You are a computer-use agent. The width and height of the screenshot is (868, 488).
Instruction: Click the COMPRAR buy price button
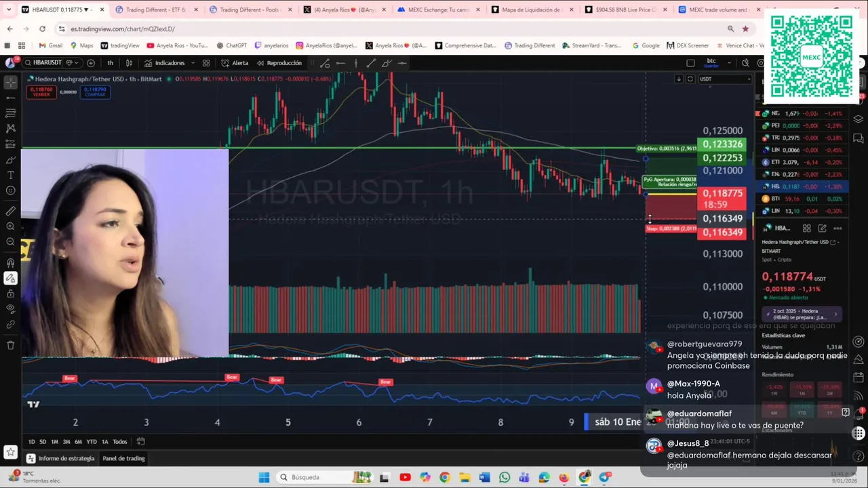[95, 91]
